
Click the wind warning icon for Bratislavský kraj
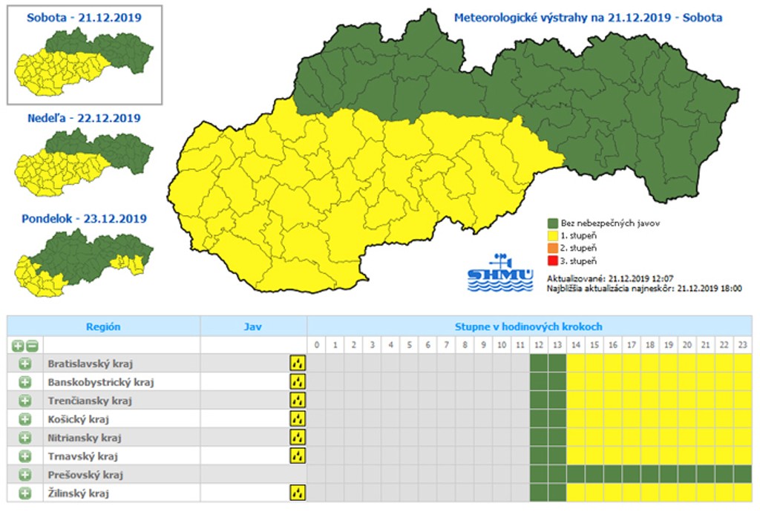point(298,363)
